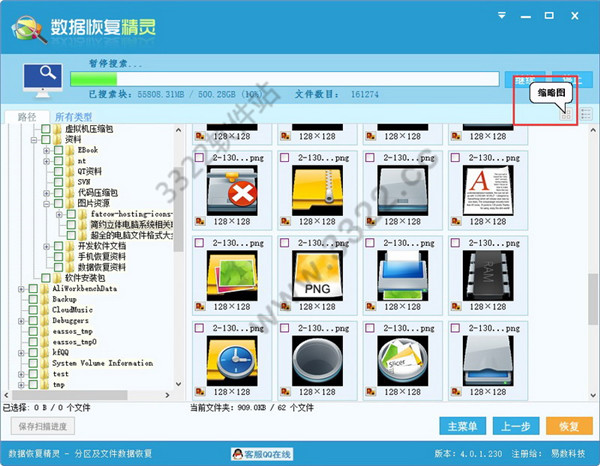
Task: Select the CloudMusic folder icon
Action: (45, 310)
